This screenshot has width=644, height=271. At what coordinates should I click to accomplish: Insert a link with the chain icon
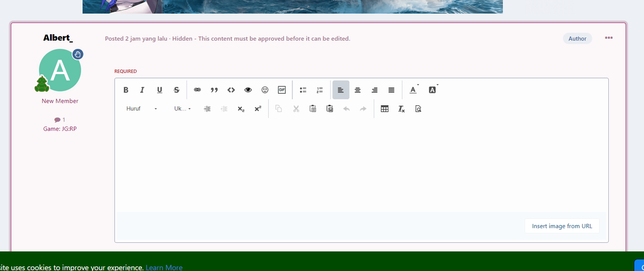[197, 90]
